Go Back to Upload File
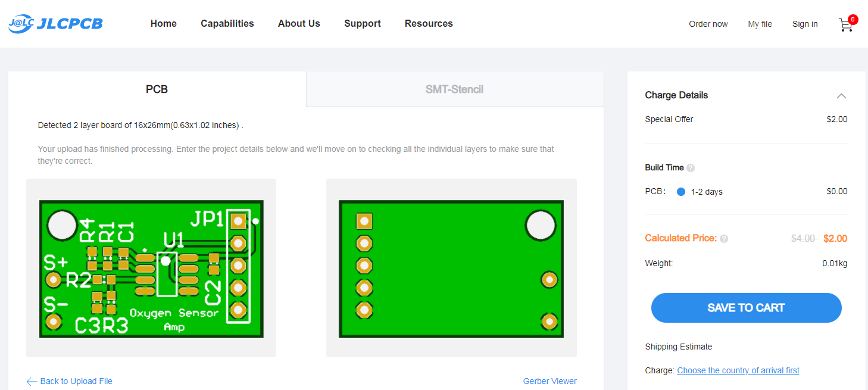 tap(70, 381)
